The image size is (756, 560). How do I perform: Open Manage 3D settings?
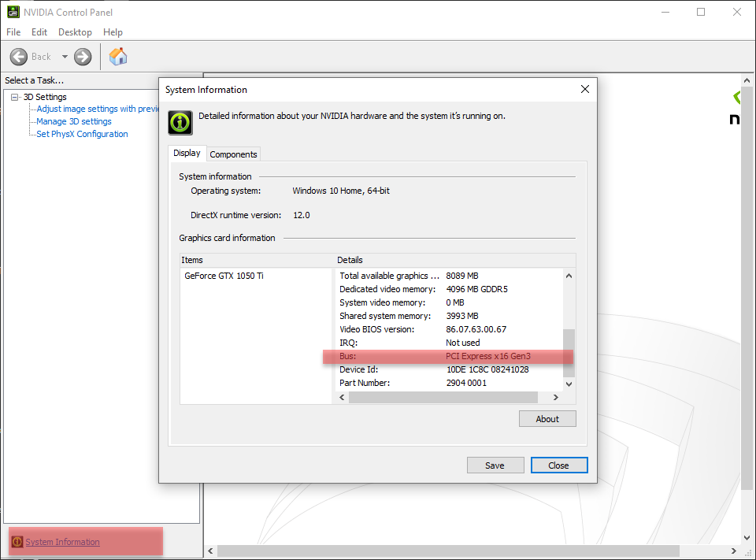coord(74,121)
